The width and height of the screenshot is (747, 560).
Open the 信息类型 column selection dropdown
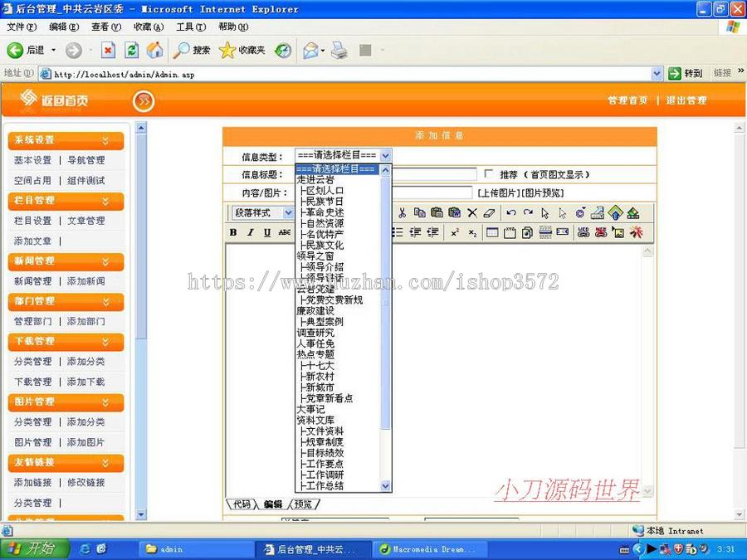click(x=385, y=154)
